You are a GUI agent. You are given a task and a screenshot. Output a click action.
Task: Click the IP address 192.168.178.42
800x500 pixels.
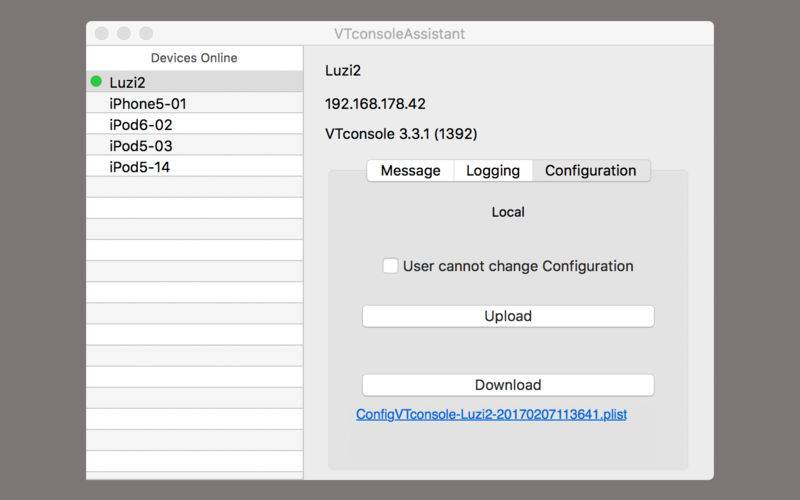click(375, 104)
